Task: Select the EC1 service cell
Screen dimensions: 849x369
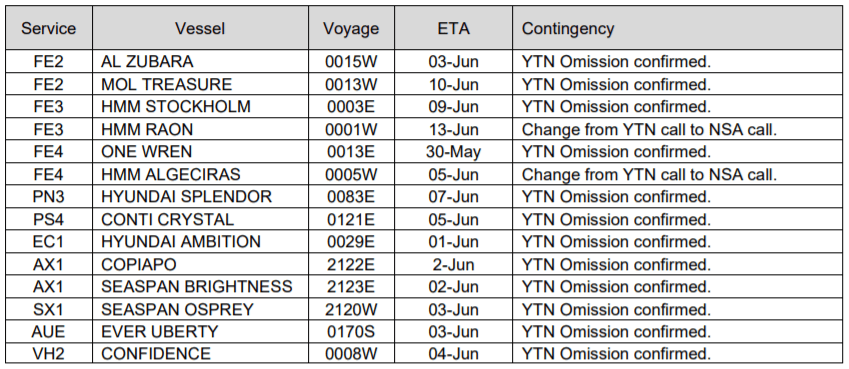Action: (x=49, y=242)
